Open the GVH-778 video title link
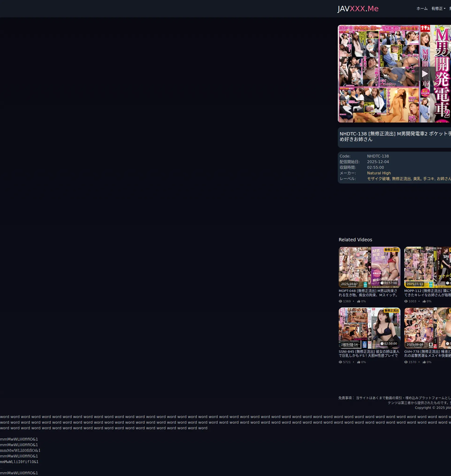The image size is (451, 476). pyautogui.click(x=427, y=353)
